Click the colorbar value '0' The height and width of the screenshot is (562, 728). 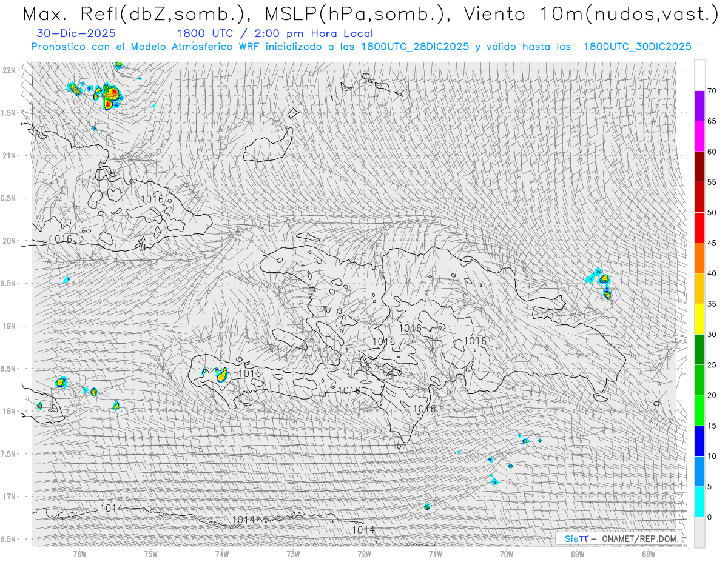tap(709, 517)
